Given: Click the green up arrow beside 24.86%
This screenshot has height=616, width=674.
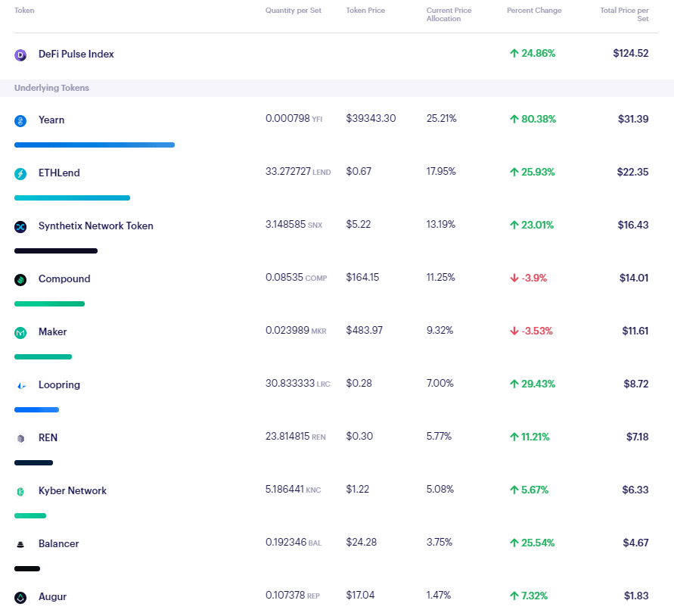Looking at the screenshot, I should pyautogui.click(x=514, y=53).
